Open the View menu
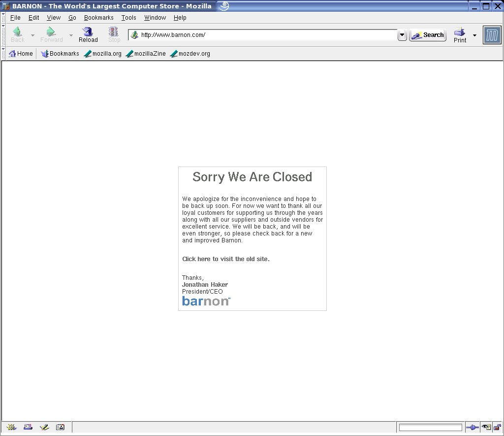 point(54,18)
